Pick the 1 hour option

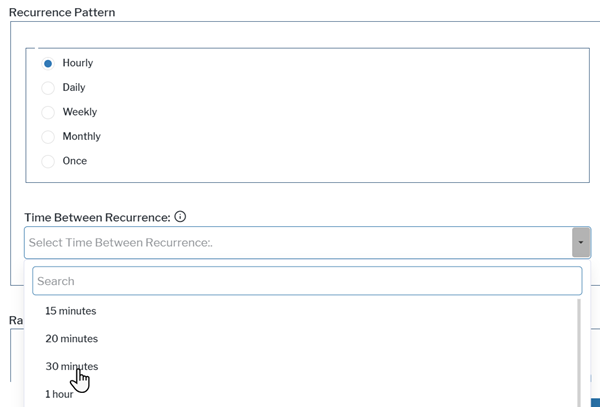(60, 394)
